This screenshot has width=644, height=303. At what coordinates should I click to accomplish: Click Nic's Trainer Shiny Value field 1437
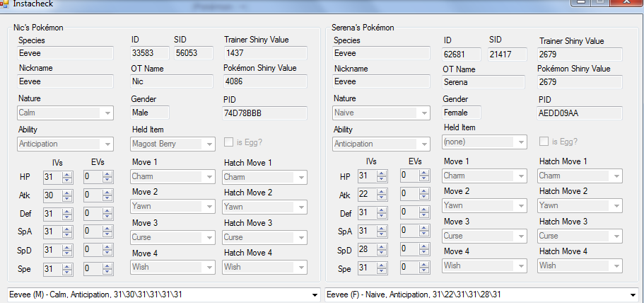pyautogui.click(x=265, y=53)
